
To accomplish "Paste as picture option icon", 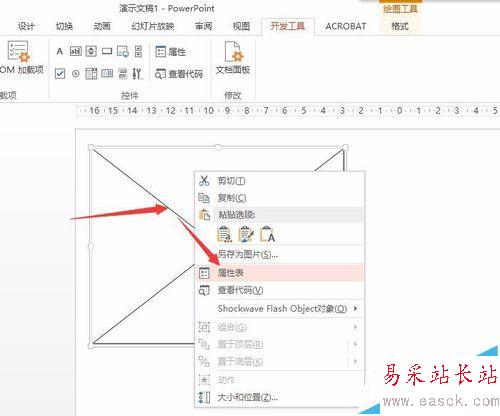I will click(246, 234).
